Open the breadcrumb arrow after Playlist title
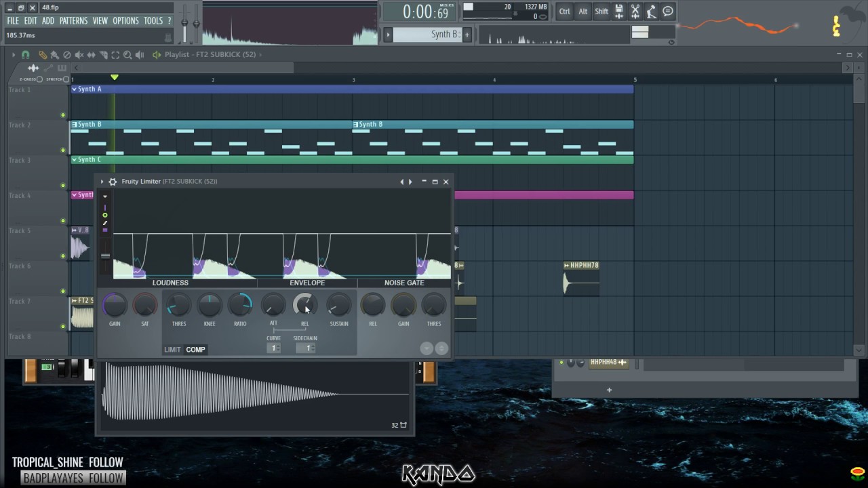Screen dimensions: 868x488 261,55
